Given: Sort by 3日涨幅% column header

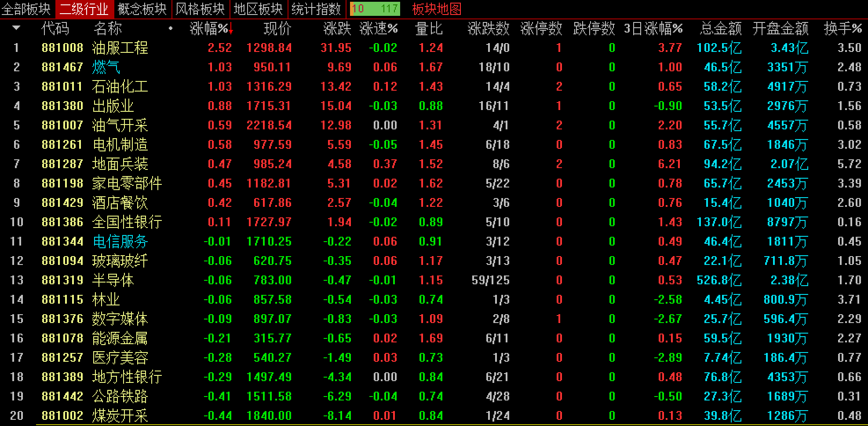Looking at the screenshot, I should point(653,29).
